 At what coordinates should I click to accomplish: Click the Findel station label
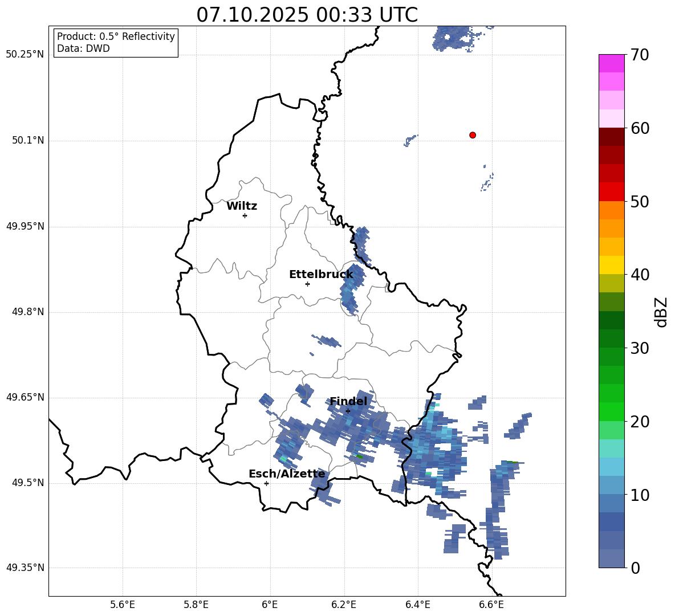point(348,401)
